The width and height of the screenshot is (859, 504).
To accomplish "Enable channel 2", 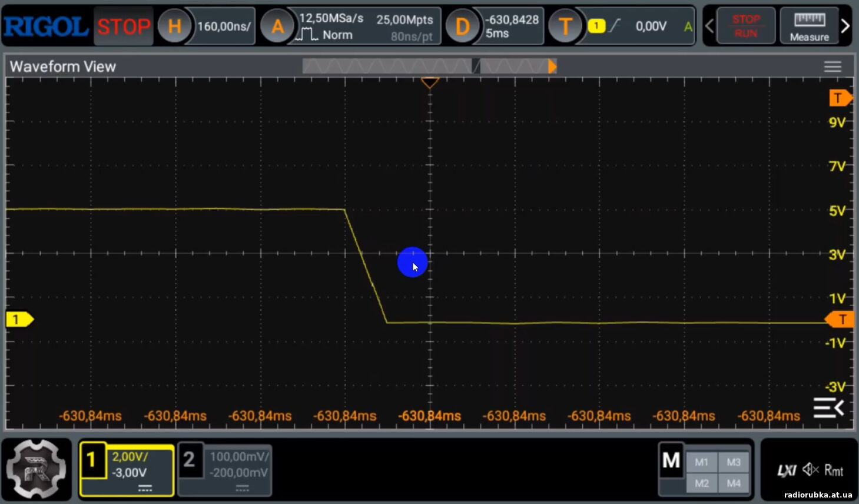I will tap(189, 460).
